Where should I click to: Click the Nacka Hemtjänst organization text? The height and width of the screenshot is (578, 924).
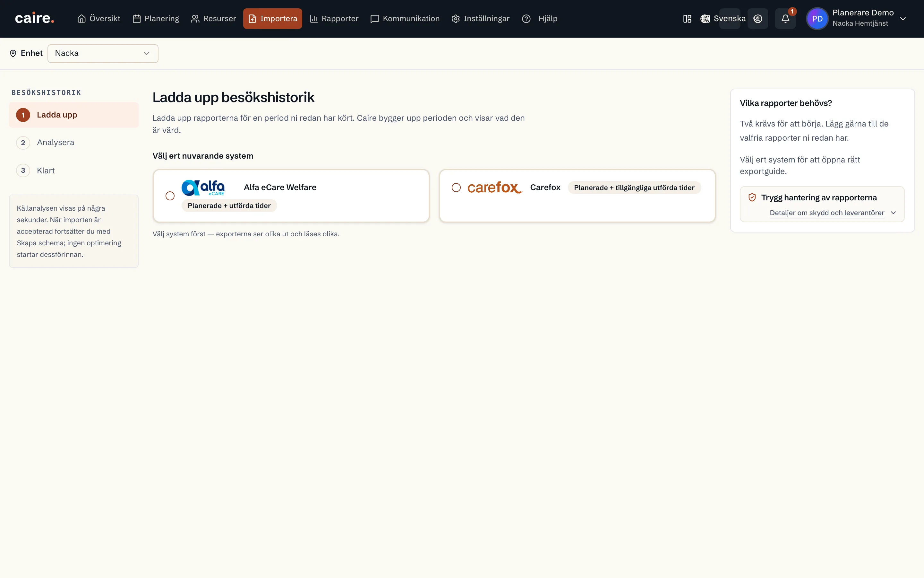pos(860,23)
